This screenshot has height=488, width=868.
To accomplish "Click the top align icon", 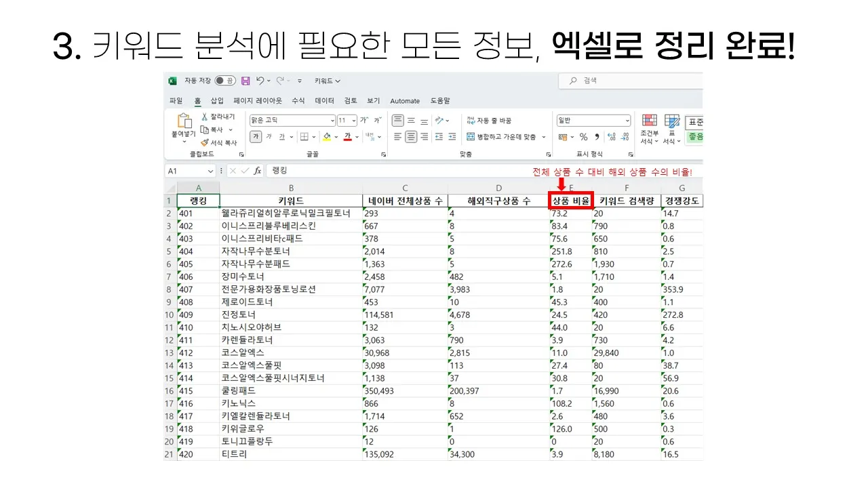I will (398, 121).
